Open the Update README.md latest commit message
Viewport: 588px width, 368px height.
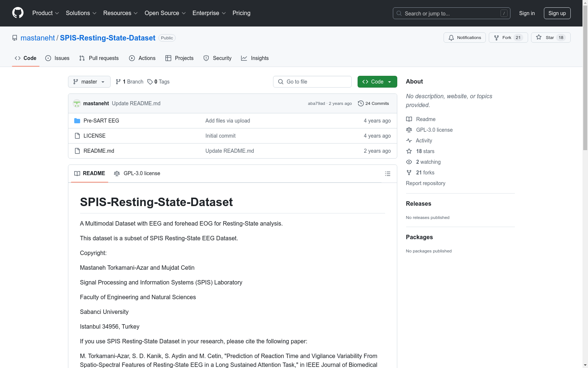pos(136,103)
